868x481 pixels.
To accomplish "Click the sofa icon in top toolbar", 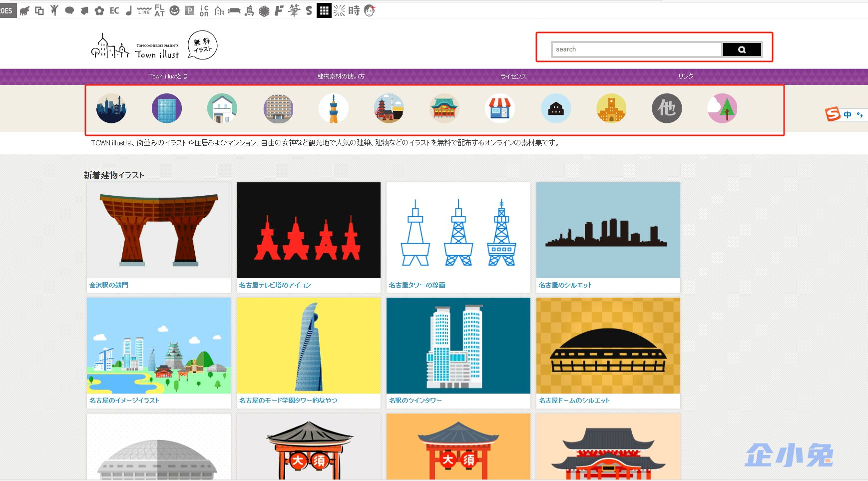I will pyautogui.click(x=234, y=10).
